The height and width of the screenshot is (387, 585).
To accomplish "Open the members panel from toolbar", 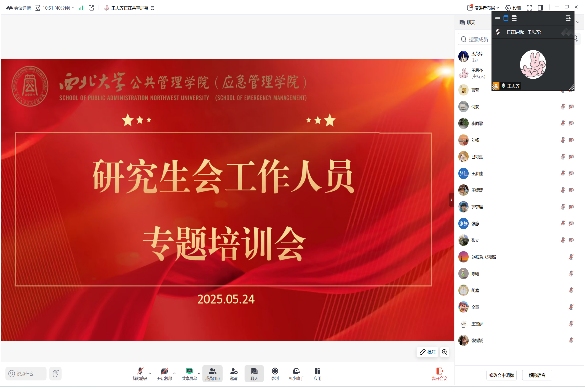I will [212, 373].
